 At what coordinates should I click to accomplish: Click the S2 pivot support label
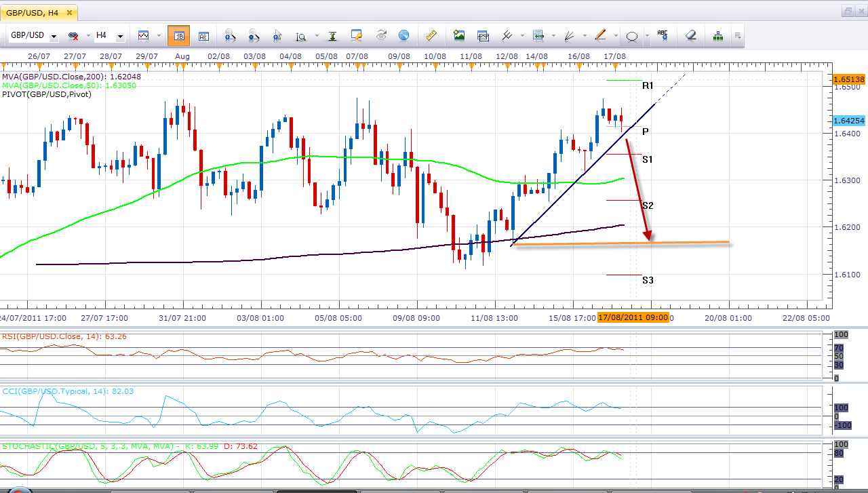click(x=648, y=205)
